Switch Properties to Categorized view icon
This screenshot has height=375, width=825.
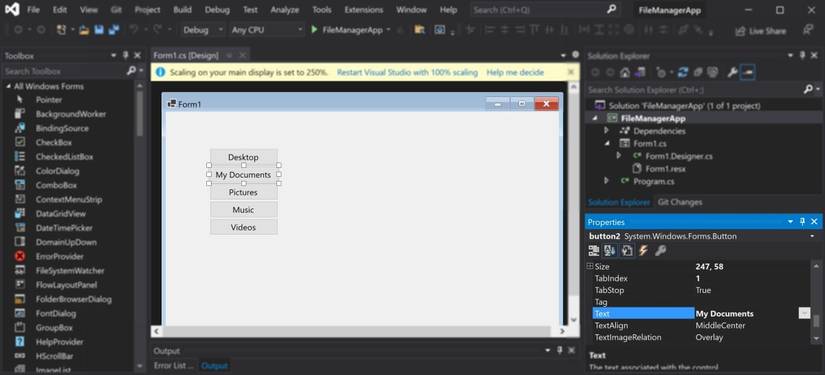pos(594,251)
